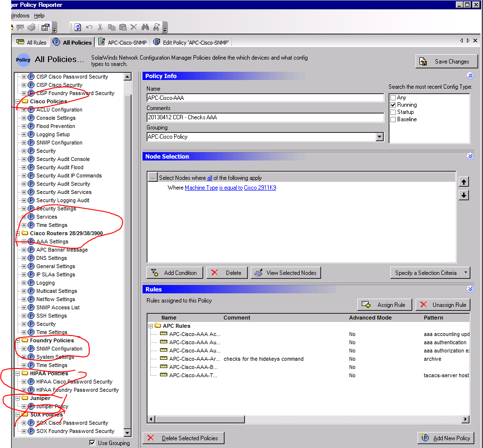Image resolution: width=483 pixels, height=448 pixels.
Task: Click Flood Prevention policy P icon
Action: tap(31, 126)
